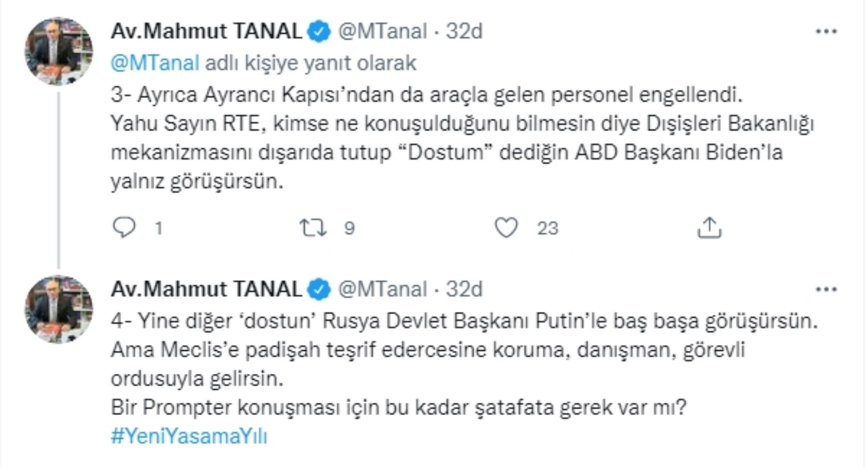Click the verified badge next to Av.Mahmut TANAL

pyautogui.click(x=318, y=32)
